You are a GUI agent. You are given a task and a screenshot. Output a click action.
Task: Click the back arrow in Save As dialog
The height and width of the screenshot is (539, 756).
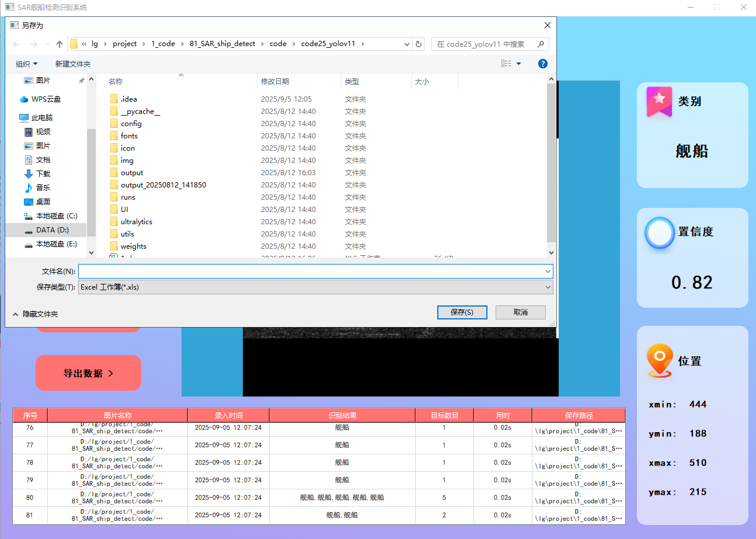16,44
